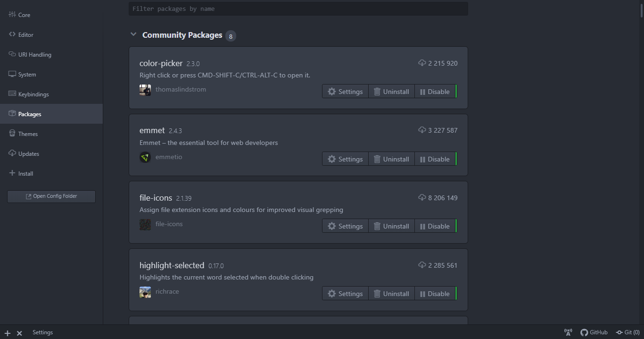Image resolution: width=644 pixels, height=339 pixels.
Task: Open GitHub panel from status bar
Action: [x=594, y=332]
